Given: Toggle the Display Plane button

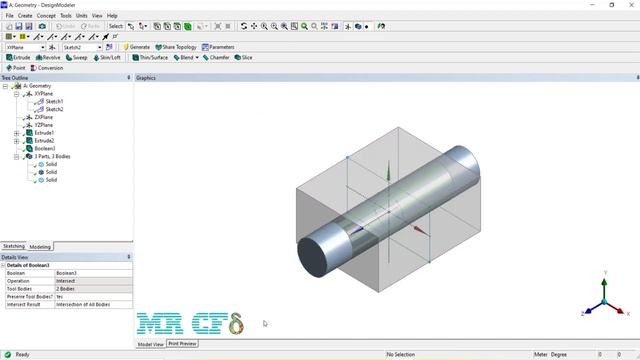Looking at the screenshot, I should (348, 26).
